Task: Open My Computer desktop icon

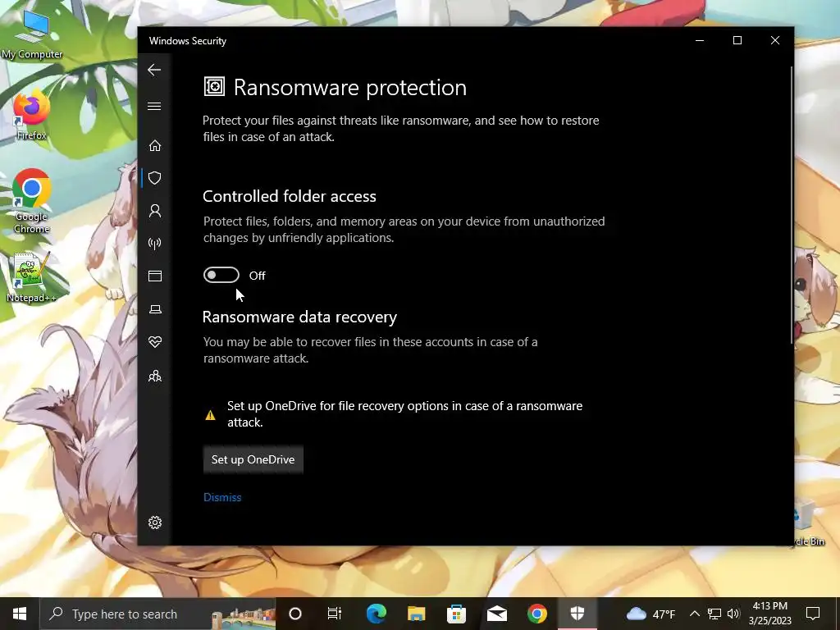Action: [32, 34]
